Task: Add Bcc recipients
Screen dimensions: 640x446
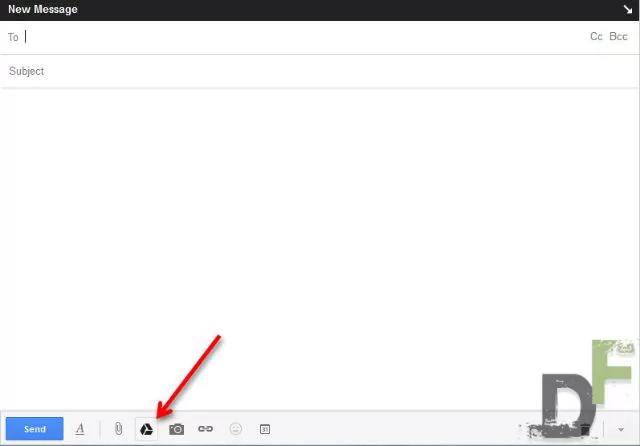Action: (618, 36)
